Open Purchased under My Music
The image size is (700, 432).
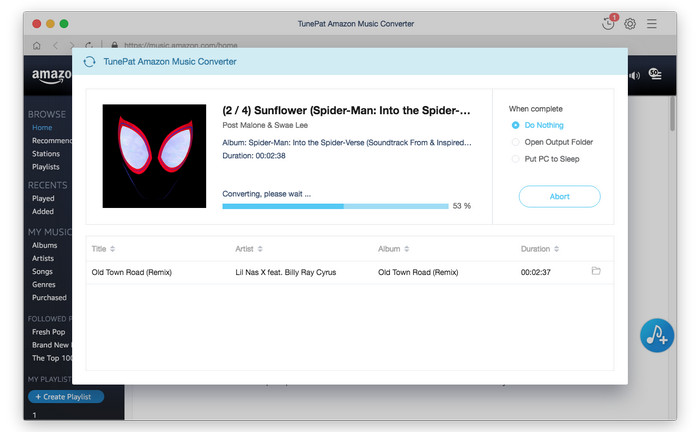49,298
